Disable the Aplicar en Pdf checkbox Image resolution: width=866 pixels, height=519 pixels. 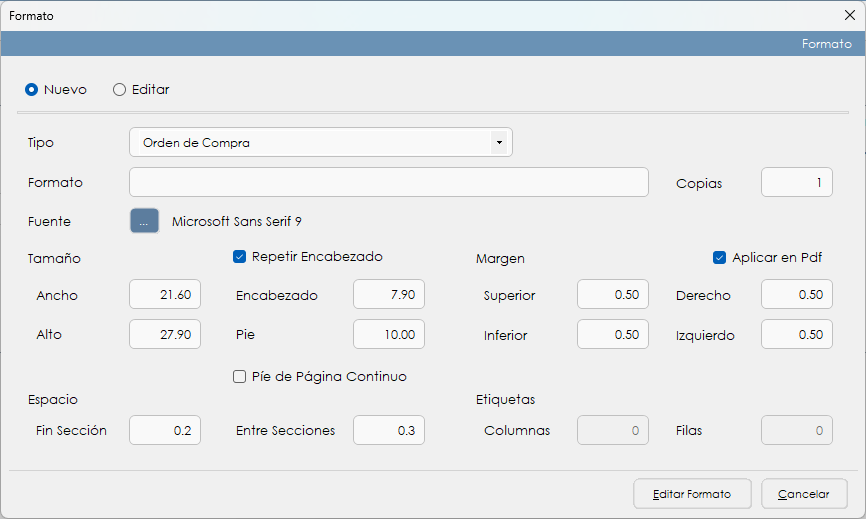pos(719,258)
